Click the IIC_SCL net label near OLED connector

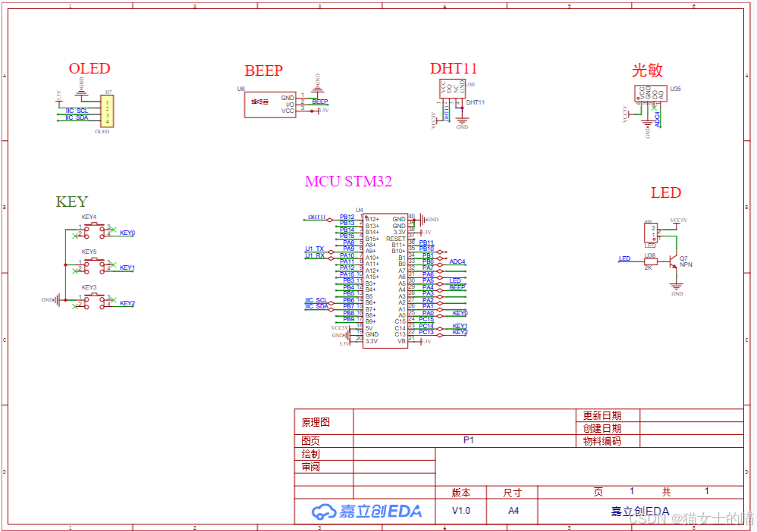77,111
